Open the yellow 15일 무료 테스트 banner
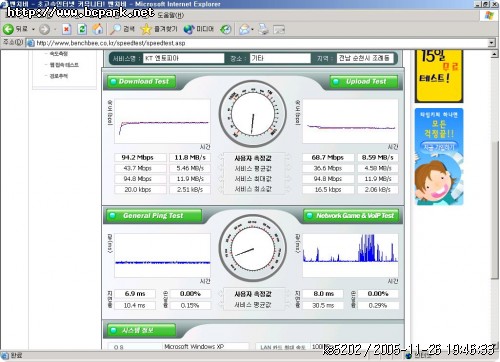This screenshot has width=500, height=362. [x=439, y=76]
